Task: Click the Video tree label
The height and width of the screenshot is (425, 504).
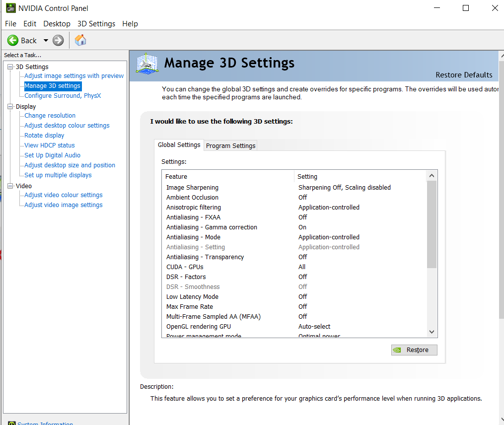Action: 24,186
